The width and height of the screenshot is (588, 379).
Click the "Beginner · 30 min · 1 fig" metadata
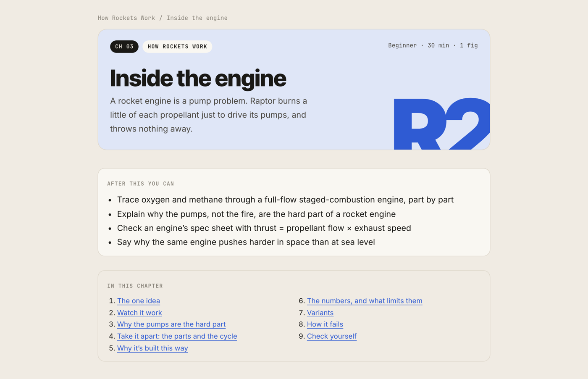coord(433,45)
